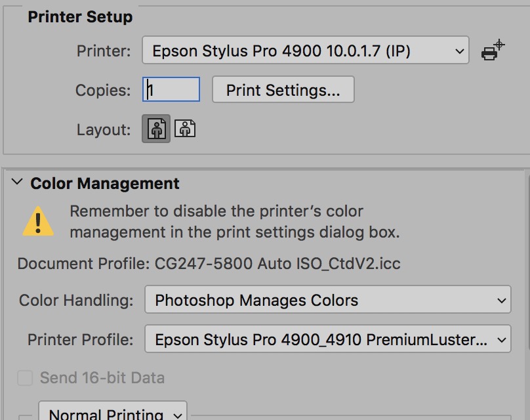Viewport: 530px width, 420px height.
Task: Open the Printer selection dropdown
Action: point(305,51)
